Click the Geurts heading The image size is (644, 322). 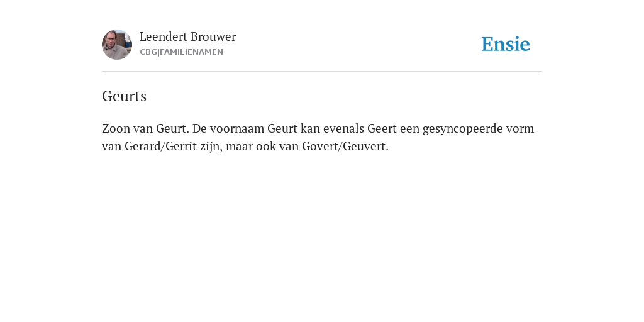click(x=124, y=96)
